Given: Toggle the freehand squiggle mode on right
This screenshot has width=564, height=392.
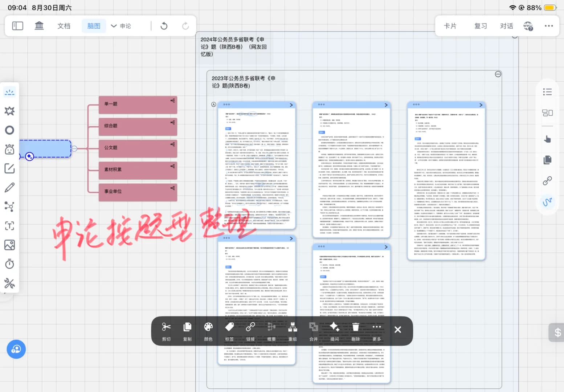Looking at the screenshot, I should click(547, 202).
